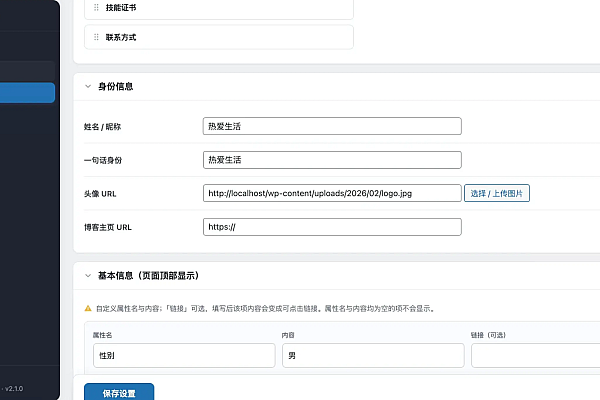The width and height of the screenshot is (600, 400).
Task: Click the 博客主页 URL label
Action: click(x=108, y=227)
